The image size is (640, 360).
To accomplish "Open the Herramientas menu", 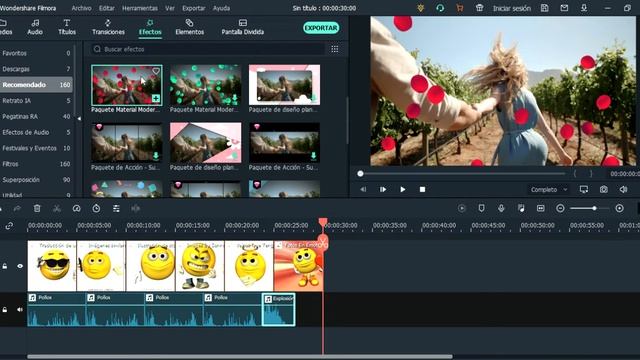I will [x=140, y=8].
